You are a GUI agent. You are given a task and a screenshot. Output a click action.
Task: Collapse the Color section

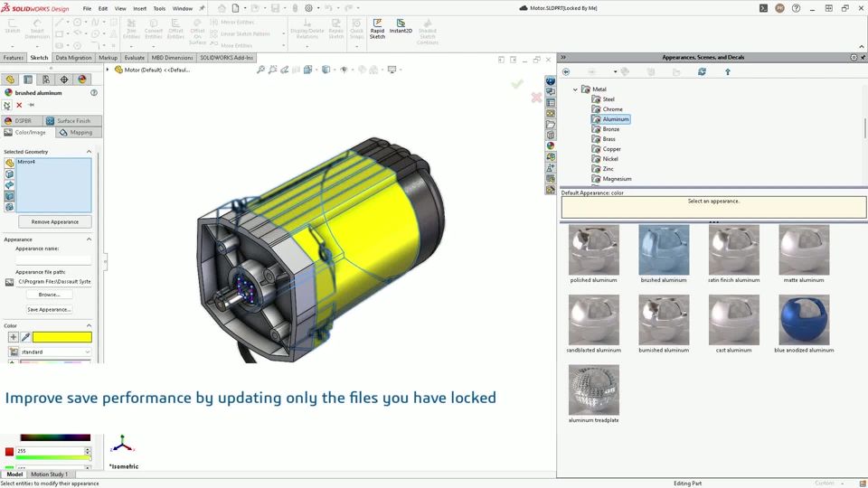(89, 326)
